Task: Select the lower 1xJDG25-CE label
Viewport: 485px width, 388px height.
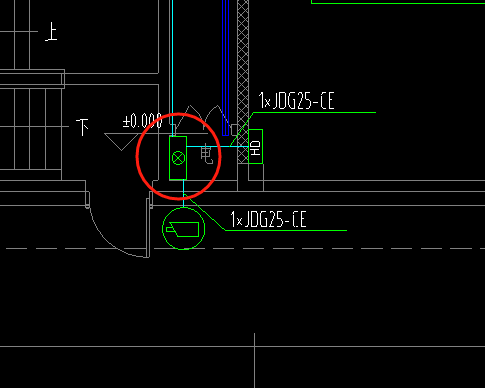Action: (268, 219)
